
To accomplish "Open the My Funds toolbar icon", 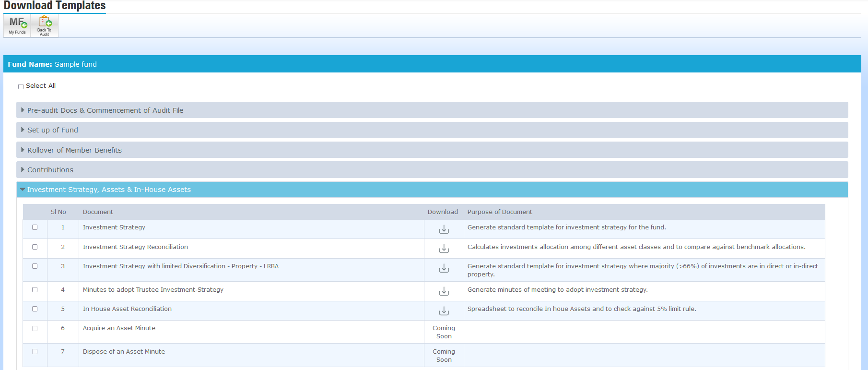I will [x=17, y=25].
